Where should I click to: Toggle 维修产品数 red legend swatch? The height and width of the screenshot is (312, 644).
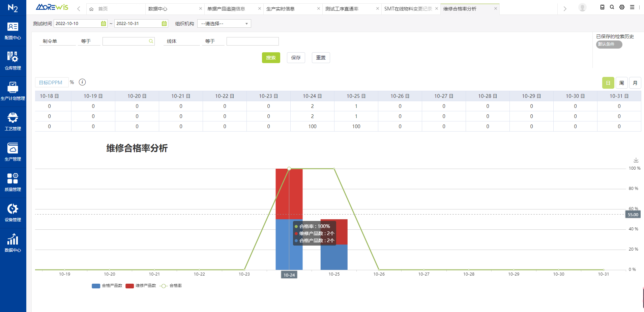click(130, 286)
